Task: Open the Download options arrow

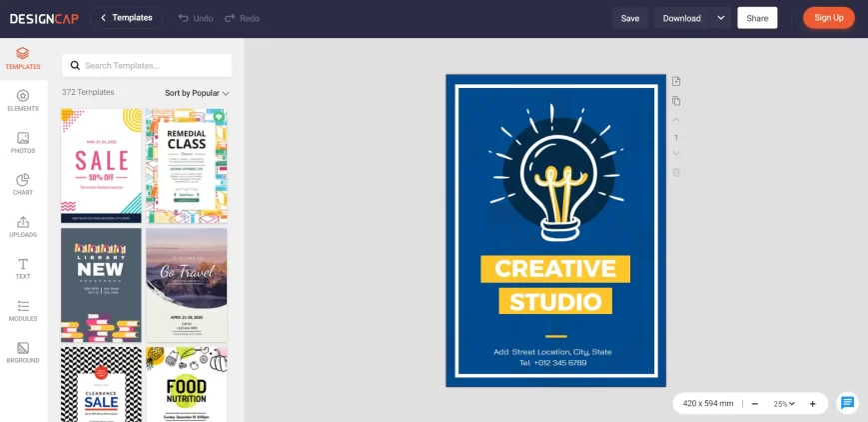Action: coord(721,18)
